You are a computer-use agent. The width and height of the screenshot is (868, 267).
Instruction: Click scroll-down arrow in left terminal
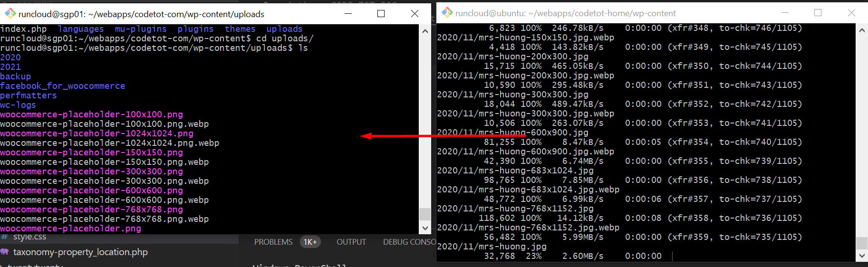coord(425,228)
